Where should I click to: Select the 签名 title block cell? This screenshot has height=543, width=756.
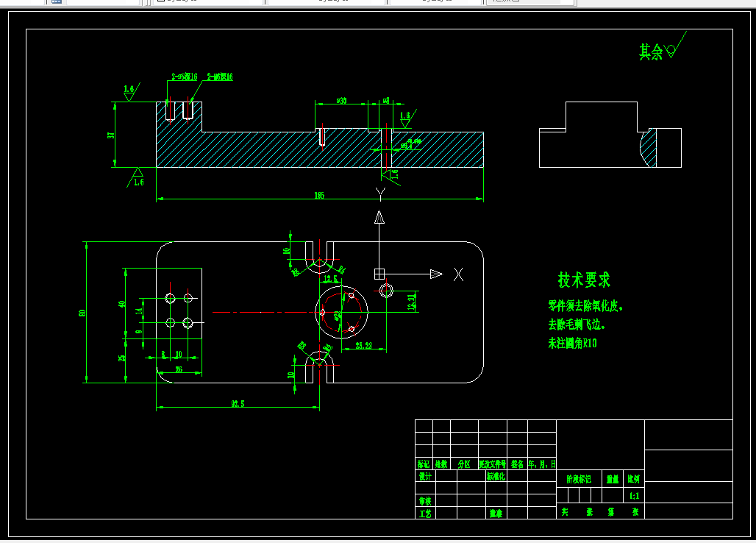(x=517, y=464)
